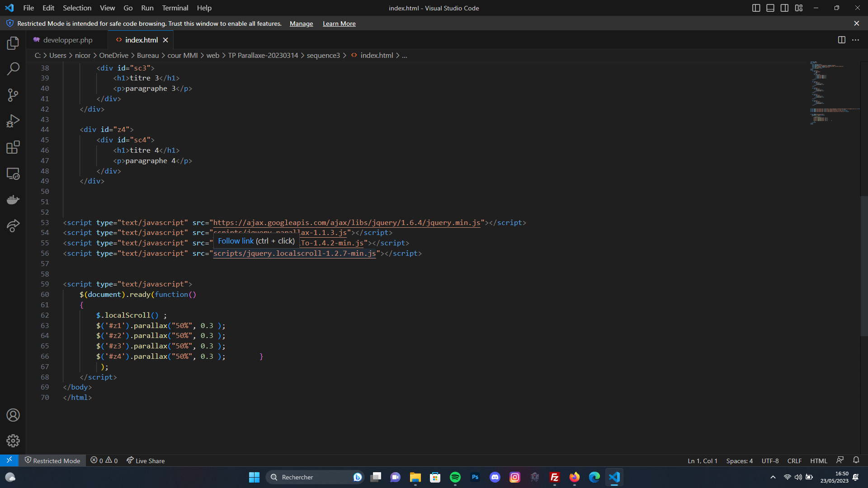
Task: Open Source Control view
Action: point(13,95)
